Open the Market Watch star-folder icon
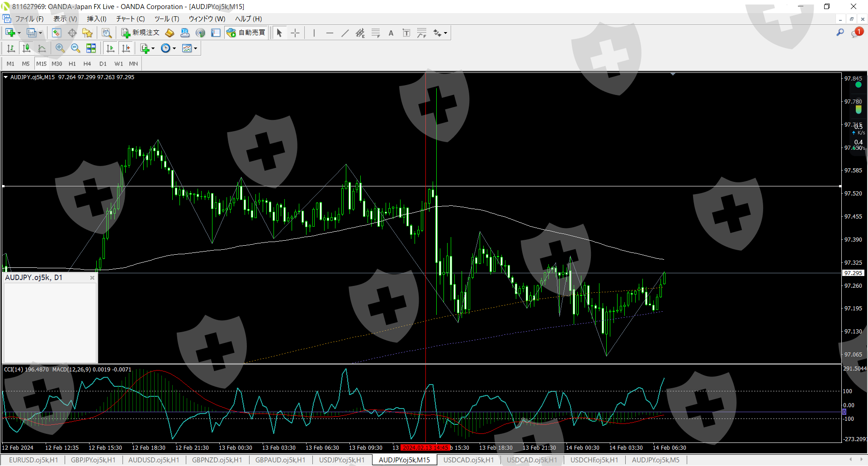868x466 pixels. 87,33
